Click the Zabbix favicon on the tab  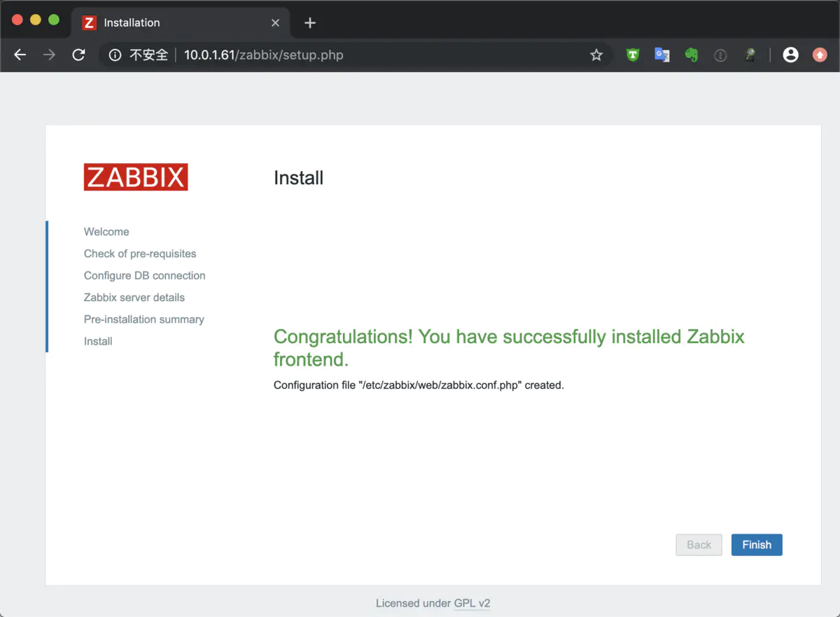point(89,22)
